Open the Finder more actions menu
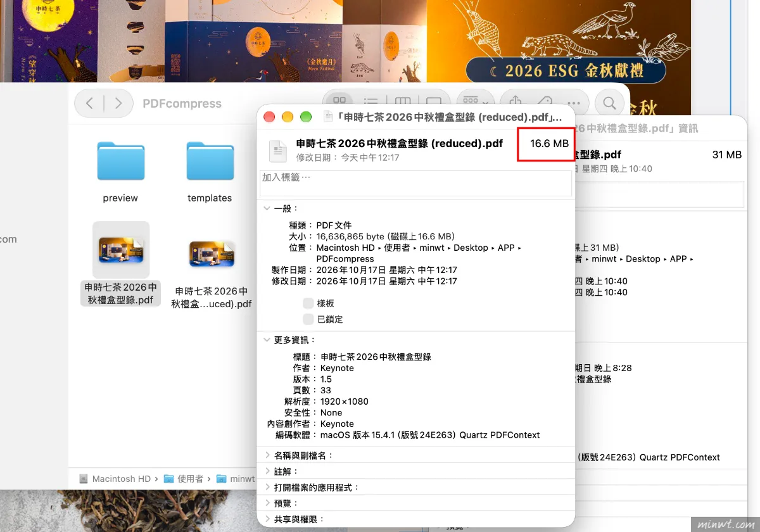Viewport: 760px width, 532px height. (x=574, y=103)
